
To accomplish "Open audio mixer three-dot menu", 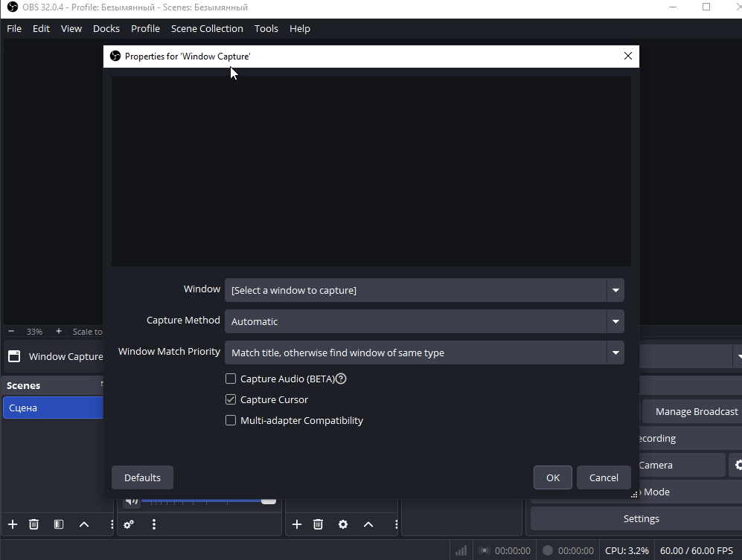I will (154, 524).
